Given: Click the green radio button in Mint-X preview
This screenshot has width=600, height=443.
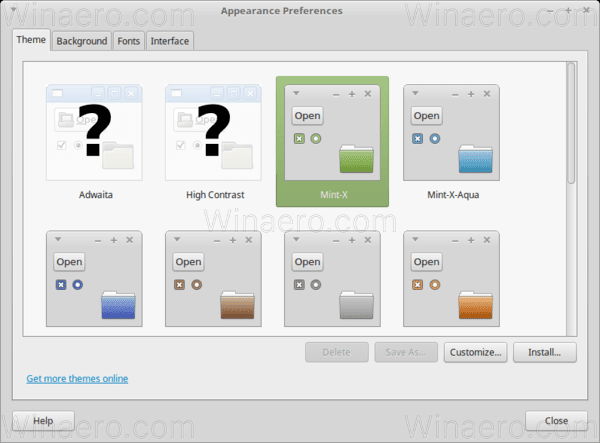Looking at the screenshot, I should 316,138.
